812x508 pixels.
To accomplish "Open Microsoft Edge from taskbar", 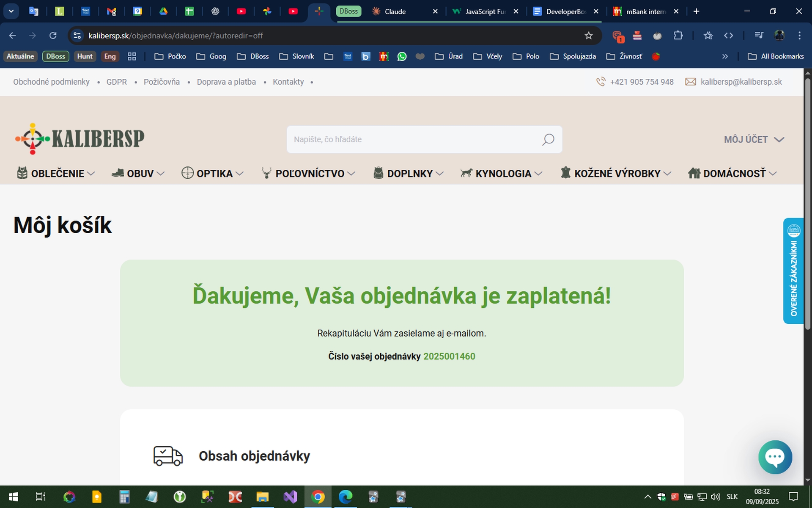I will (345, 497).
